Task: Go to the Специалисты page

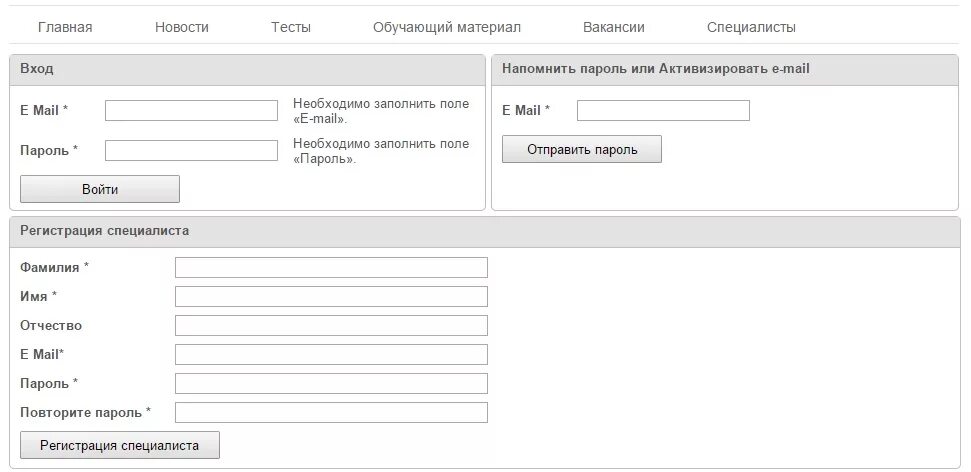Action: coord(751,27)
